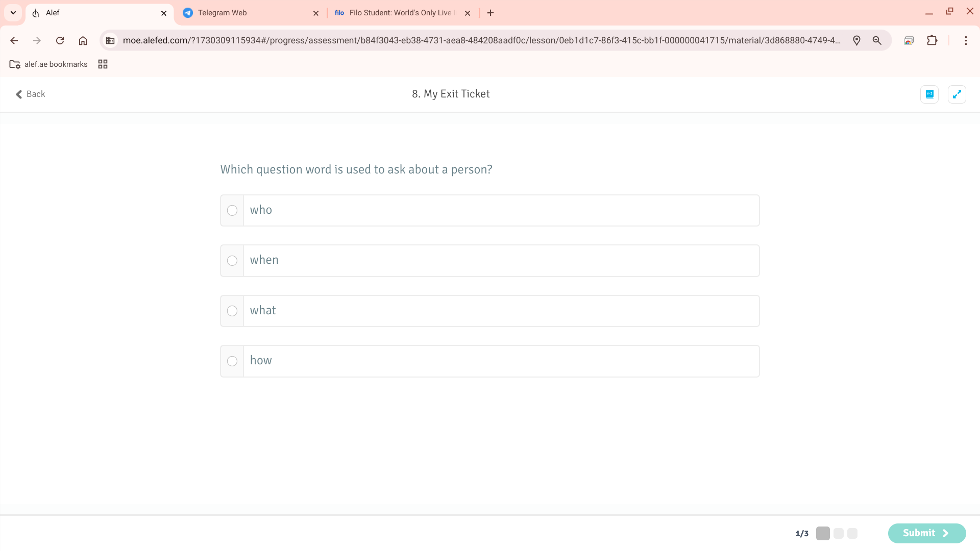Open the Chrome three-dot menu
This screenshot has width=980, height=551.
pos(966,40)
